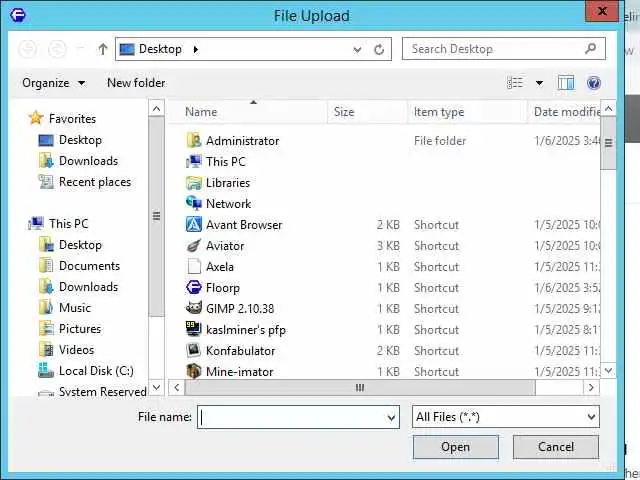Show the preview pane icon
Image resolution: width=640 pixels, height=480 pixels.
(566, 83)
